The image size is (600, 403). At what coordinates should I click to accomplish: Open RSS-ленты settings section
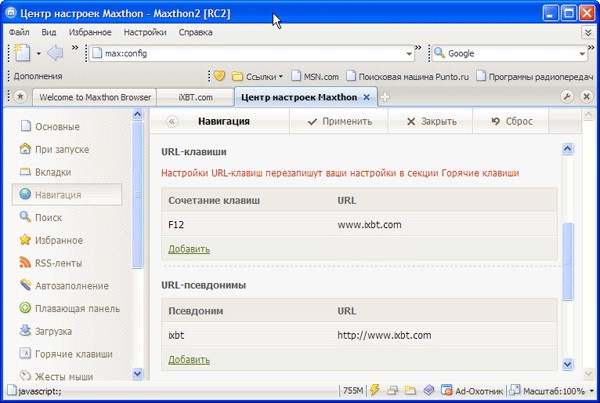(x=58, y=263)
